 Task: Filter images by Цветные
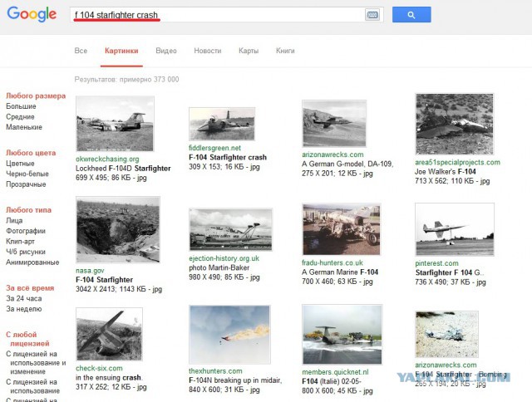pos(20,164)
